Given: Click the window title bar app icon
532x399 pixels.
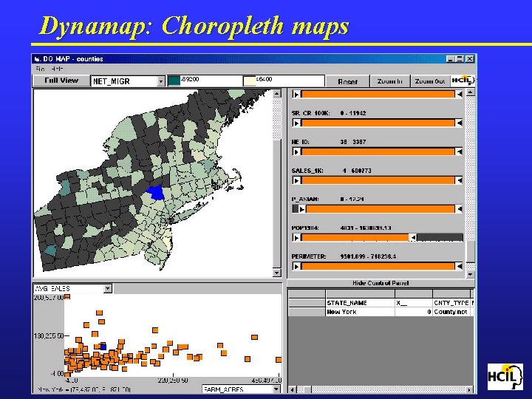Looking at the screenshot, I should (38, 59).
